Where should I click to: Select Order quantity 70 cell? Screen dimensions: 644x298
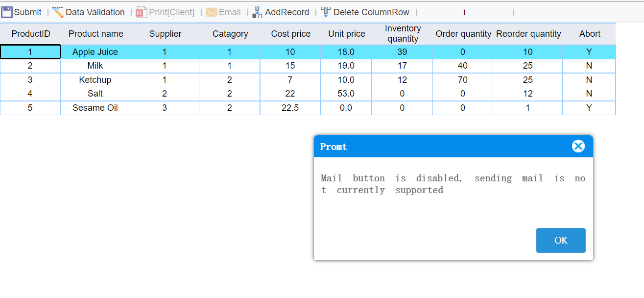click(463, 80)
